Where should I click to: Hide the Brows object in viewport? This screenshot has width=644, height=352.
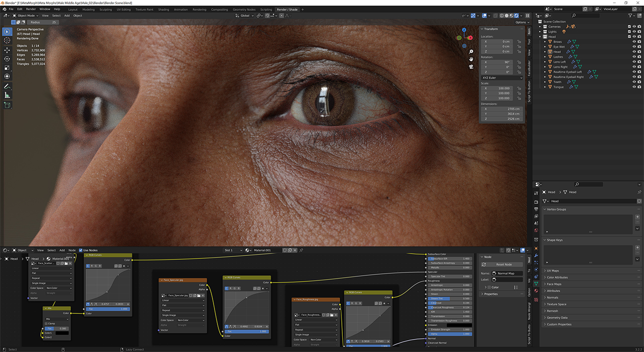click(x=634, y=42)
